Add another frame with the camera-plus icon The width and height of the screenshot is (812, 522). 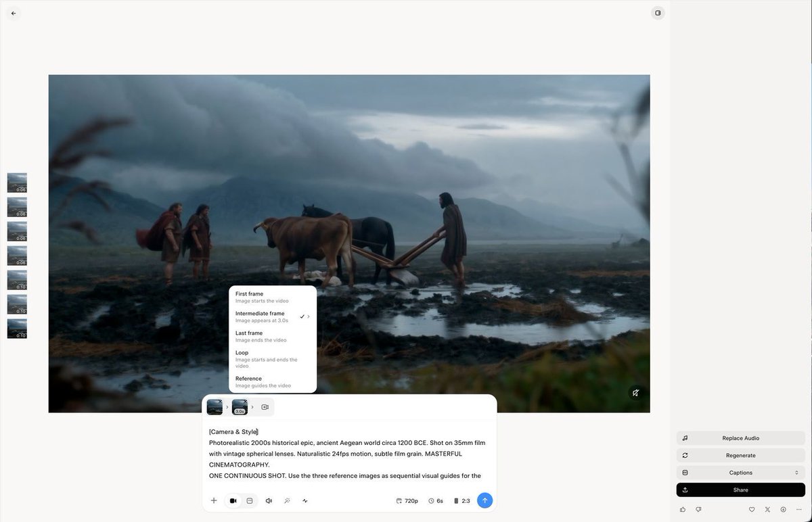click(265, 407)
